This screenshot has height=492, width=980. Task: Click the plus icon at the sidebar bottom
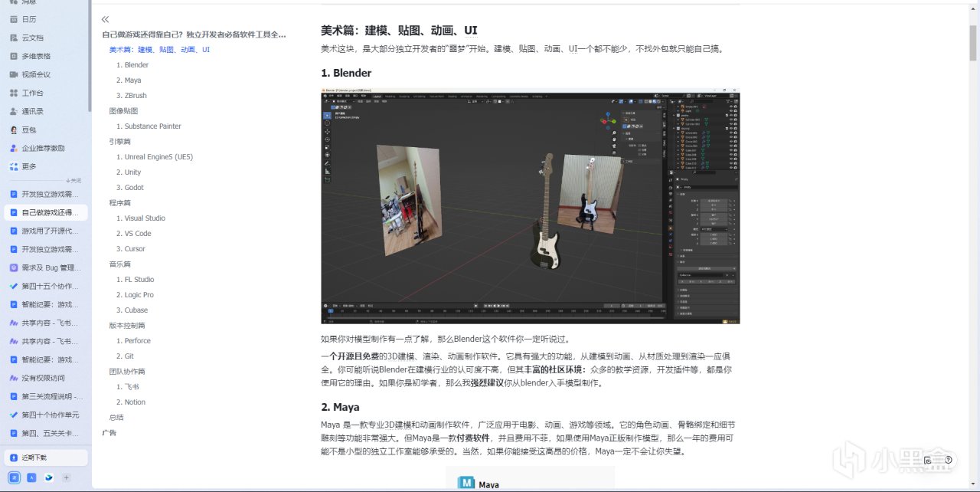pos(66,477)
